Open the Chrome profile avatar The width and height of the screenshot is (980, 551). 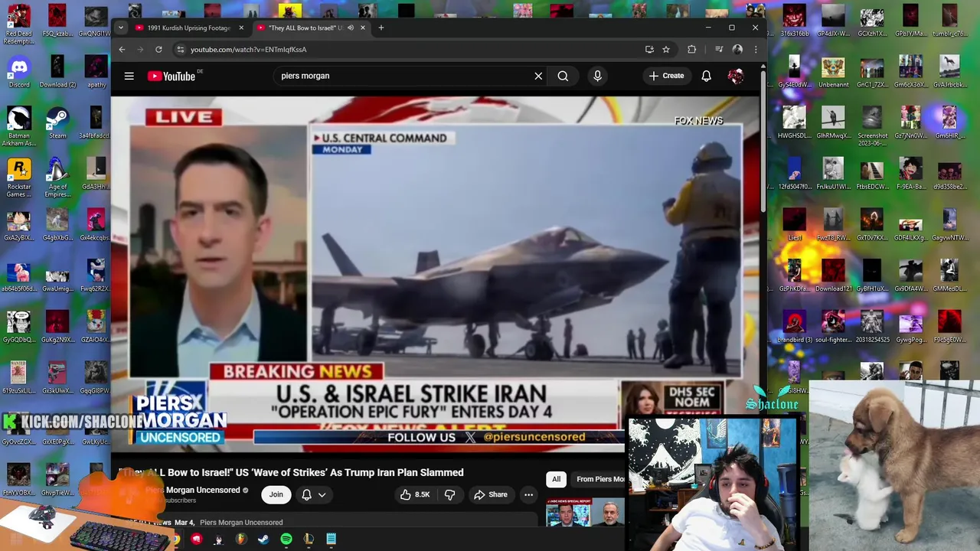click(737, 49)
